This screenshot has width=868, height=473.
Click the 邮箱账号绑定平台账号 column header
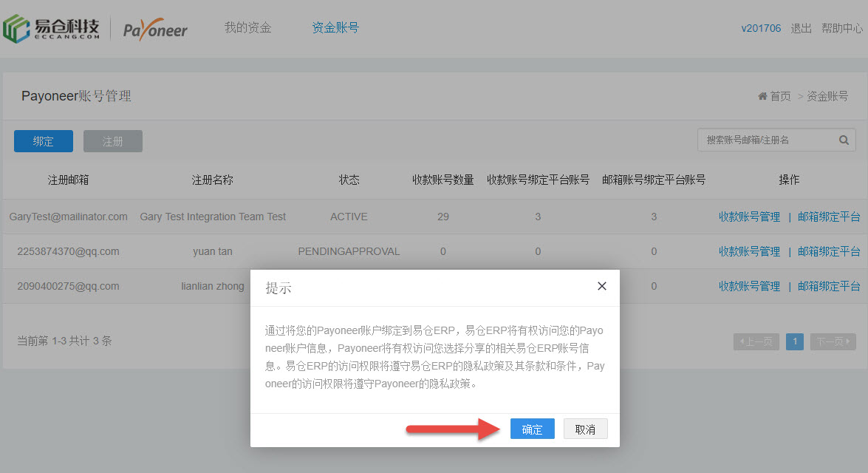click(x=654, y=180)
